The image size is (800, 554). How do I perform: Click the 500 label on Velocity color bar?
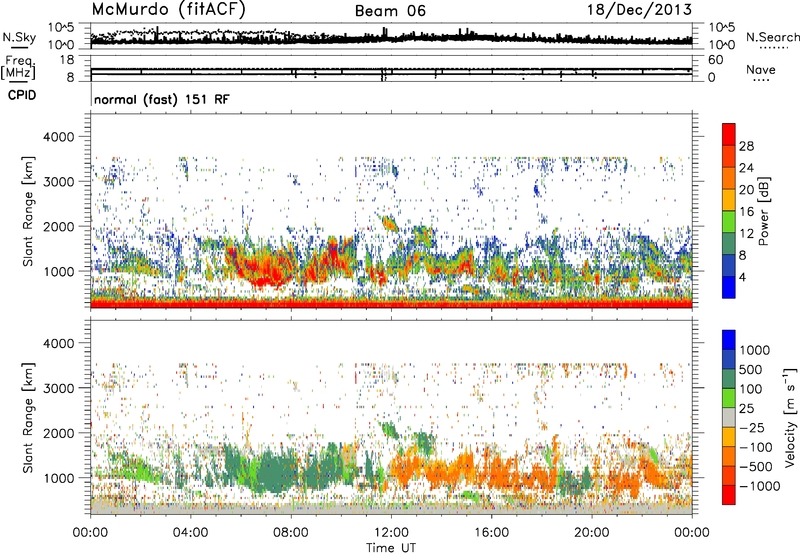pyautogui.click(x=751, y=369)
